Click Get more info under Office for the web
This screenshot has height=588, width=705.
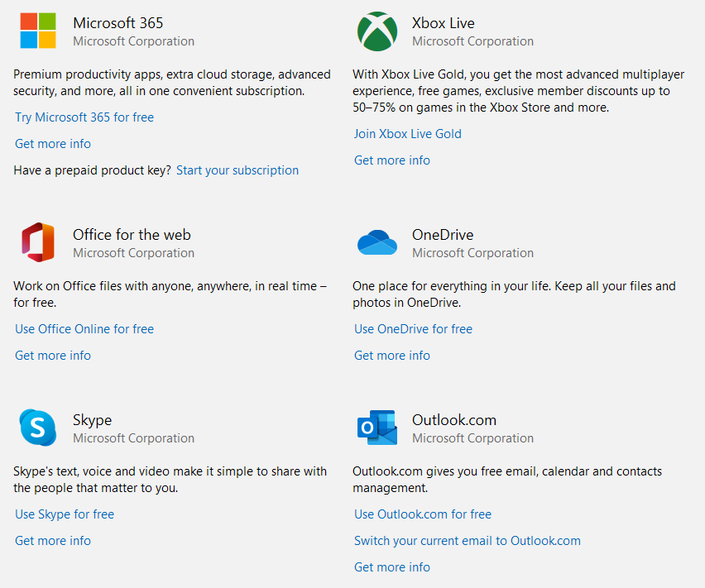click(x=52, y=355)
